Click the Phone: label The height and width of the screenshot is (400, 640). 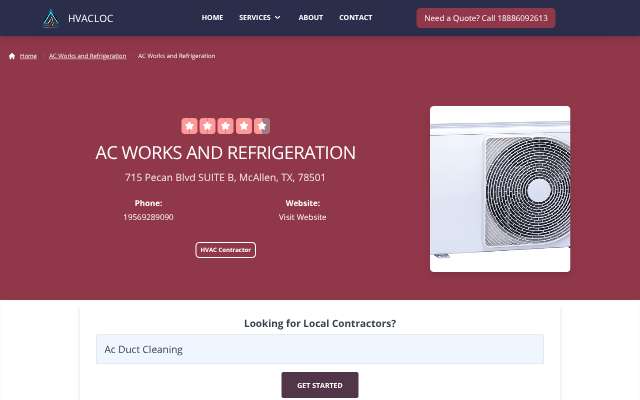148,203
